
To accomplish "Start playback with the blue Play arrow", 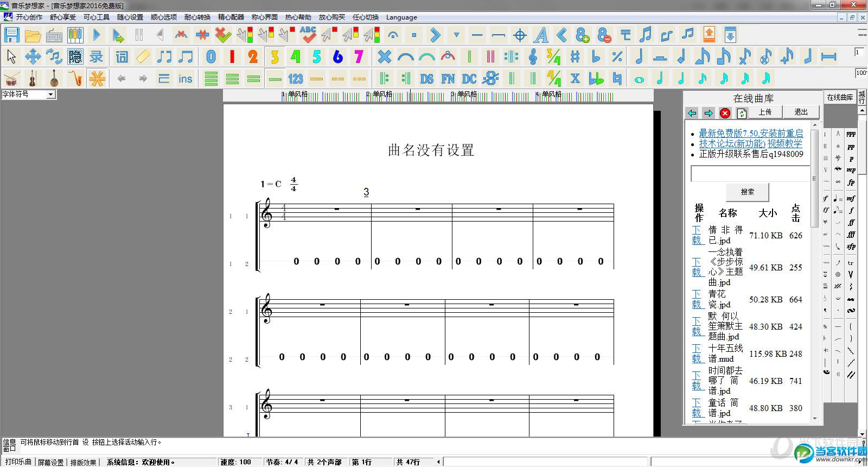I will [97, 35].
